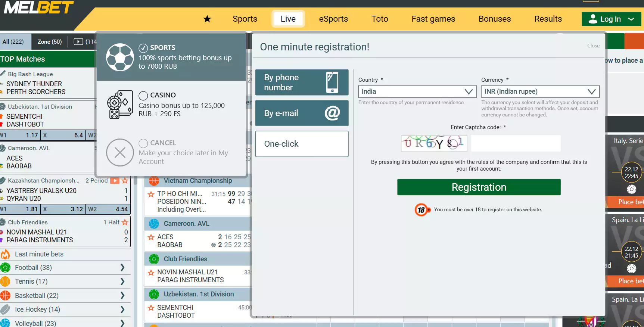Click the Captcha code input field

pos(516,143)
